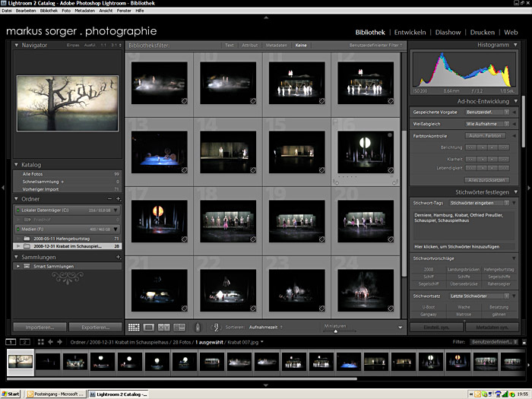This screenshot has height=399, width=532.
Task: Click Autom. Farbton button
Action: [x=485, y=136]
